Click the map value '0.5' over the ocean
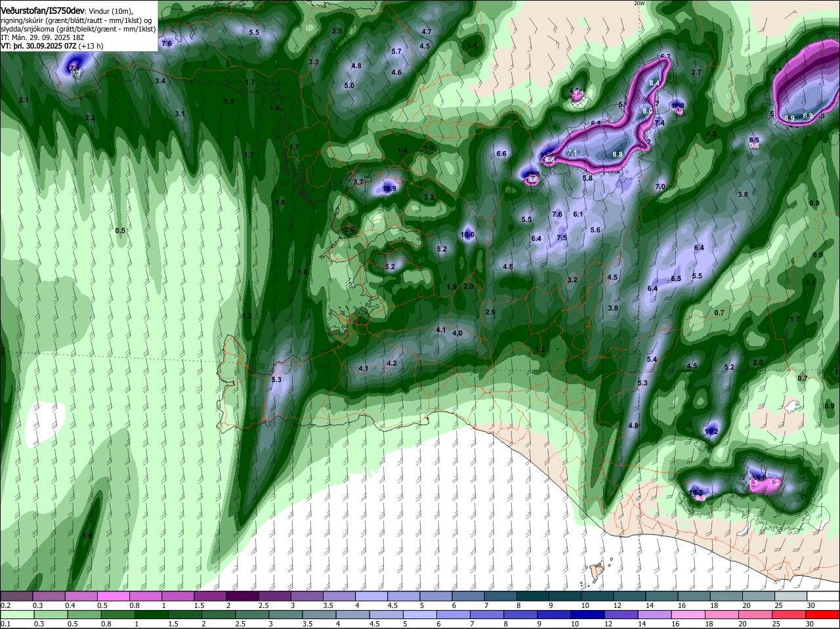The height and width of the screenshot is (629, 840). (x=120, y=230)
